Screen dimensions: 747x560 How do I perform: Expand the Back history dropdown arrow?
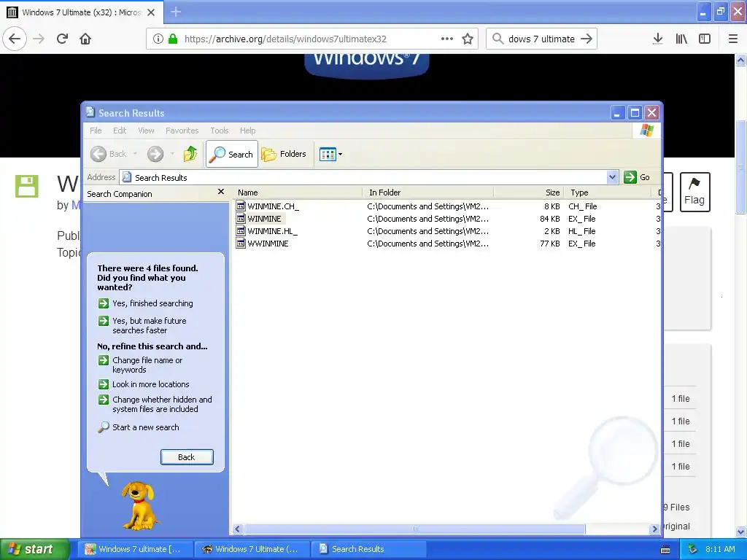tap(135, 154)
